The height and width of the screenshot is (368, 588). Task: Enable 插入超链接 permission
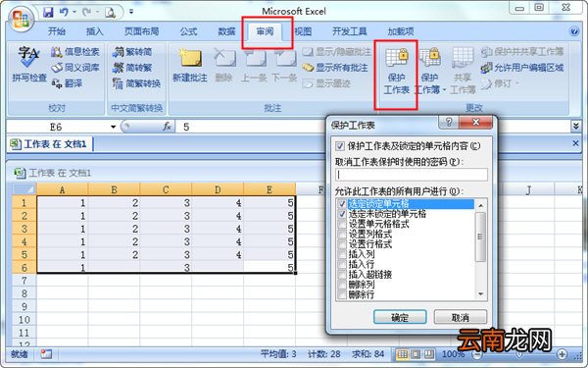(x=342, y=275)
